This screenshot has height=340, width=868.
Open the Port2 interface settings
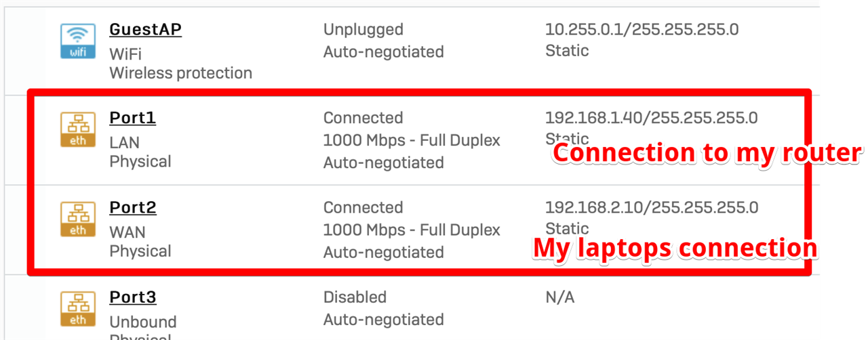133,207
